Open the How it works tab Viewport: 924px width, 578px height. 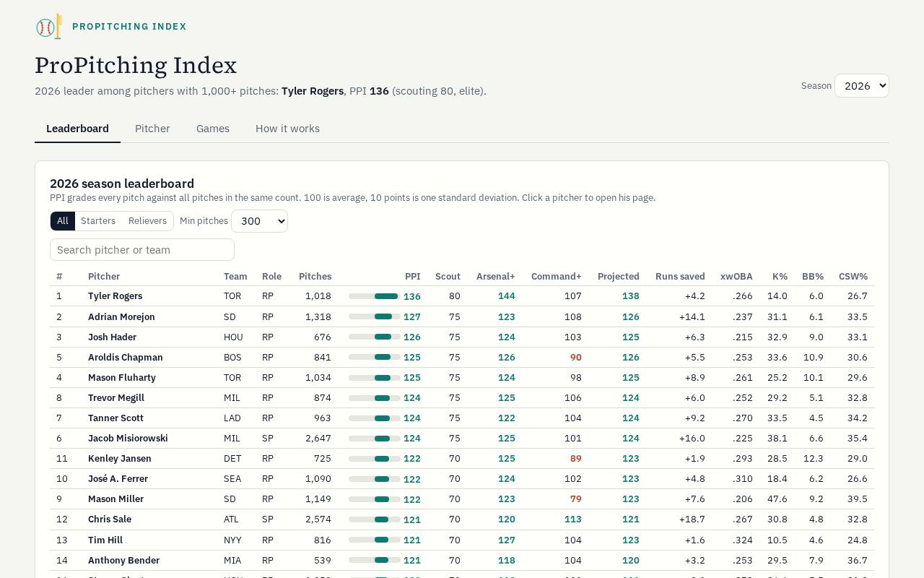pos(287,129)
